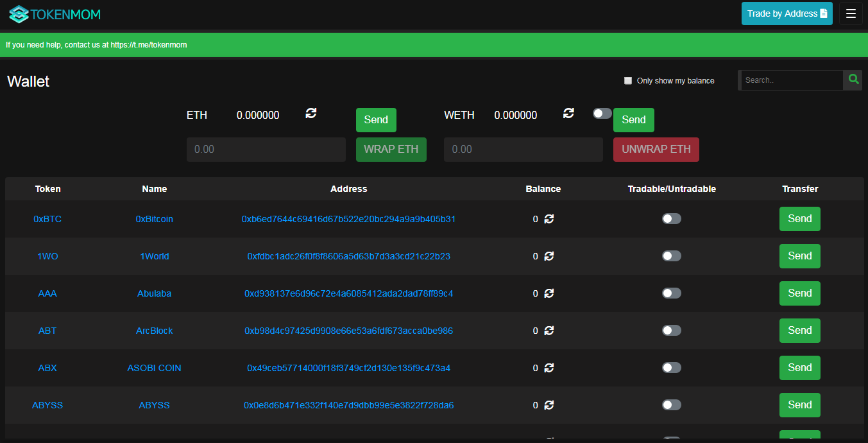This screenshot has height=443, width=868.
Task: Toggle the WETH tradable switch
Action: [x=602, y=114]
